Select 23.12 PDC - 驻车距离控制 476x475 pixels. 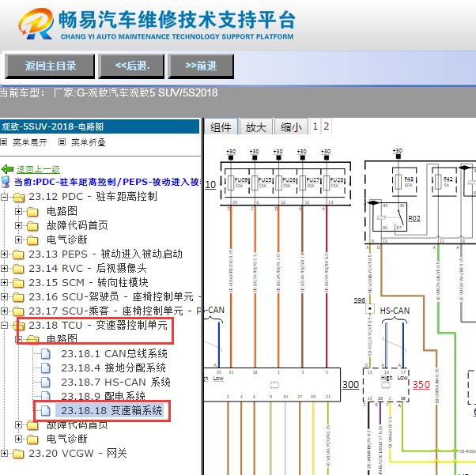pos(93,196)
